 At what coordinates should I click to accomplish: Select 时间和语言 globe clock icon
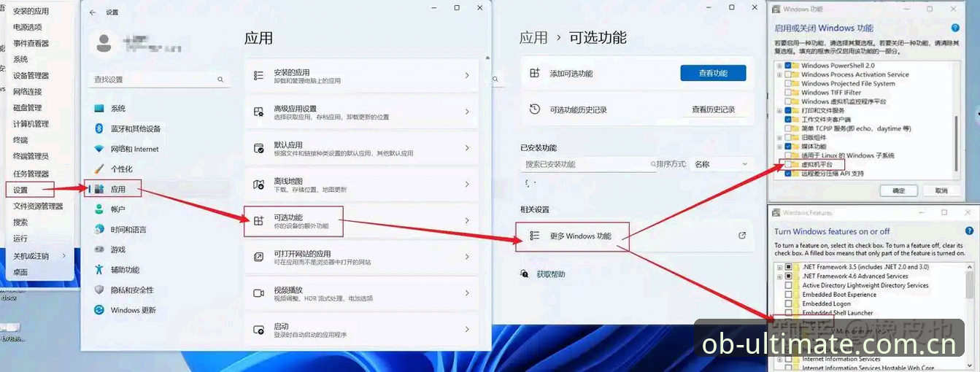(x=99, y=229)
